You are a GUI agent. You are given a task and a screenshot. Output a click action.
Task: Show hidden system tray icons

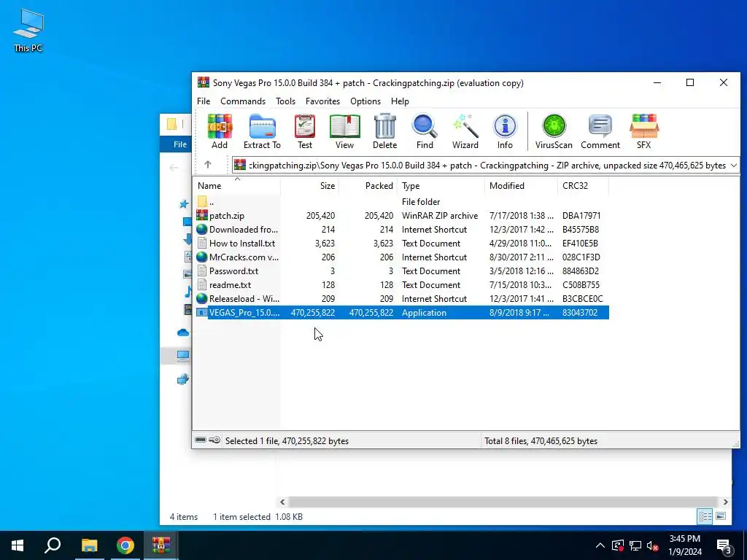(600, 546)
